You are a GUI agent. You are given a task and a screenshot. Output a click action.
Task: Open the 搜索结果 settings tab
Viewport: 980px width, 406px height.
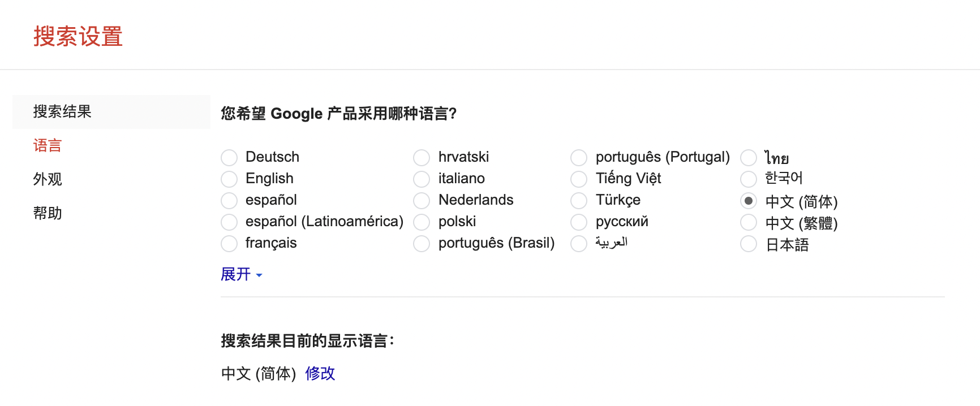pos(62,111)
